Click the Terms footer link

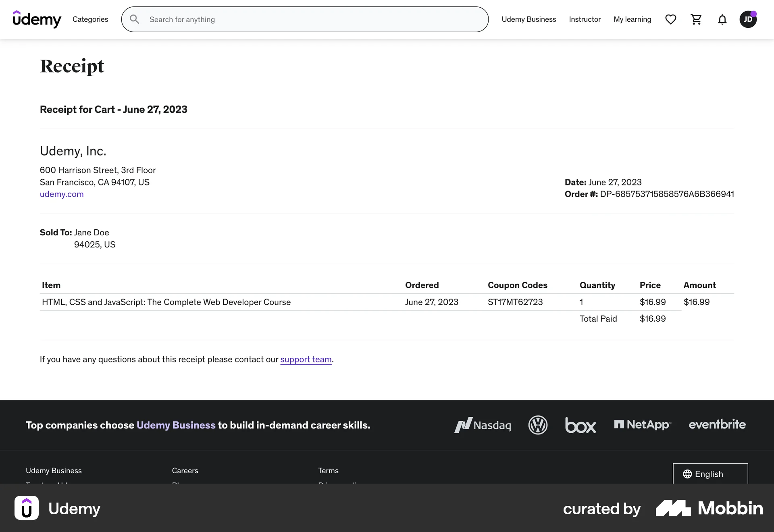tap(328, 470)
